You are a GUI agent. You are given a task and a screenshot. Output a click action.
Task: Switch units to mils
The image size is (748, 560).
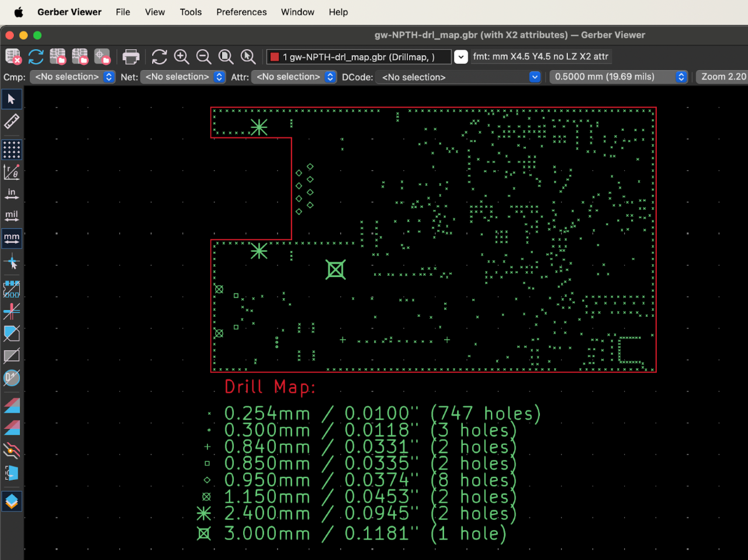click(12, 216)
